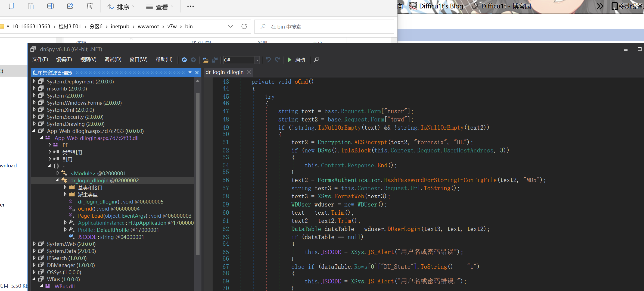
Task: Open the 排序 sort dropdown in Explorer
Action: pyautogui.click(x=121, y=7)
